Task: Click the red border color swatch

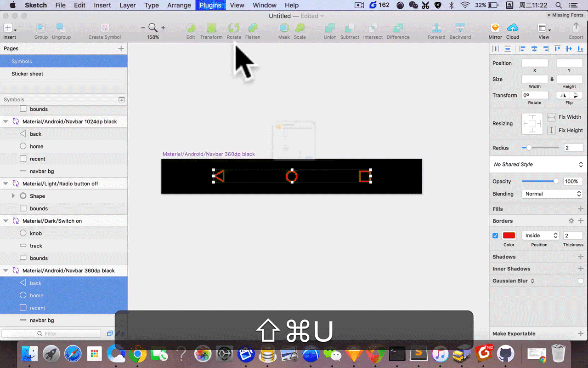Action: pos(509,236)
